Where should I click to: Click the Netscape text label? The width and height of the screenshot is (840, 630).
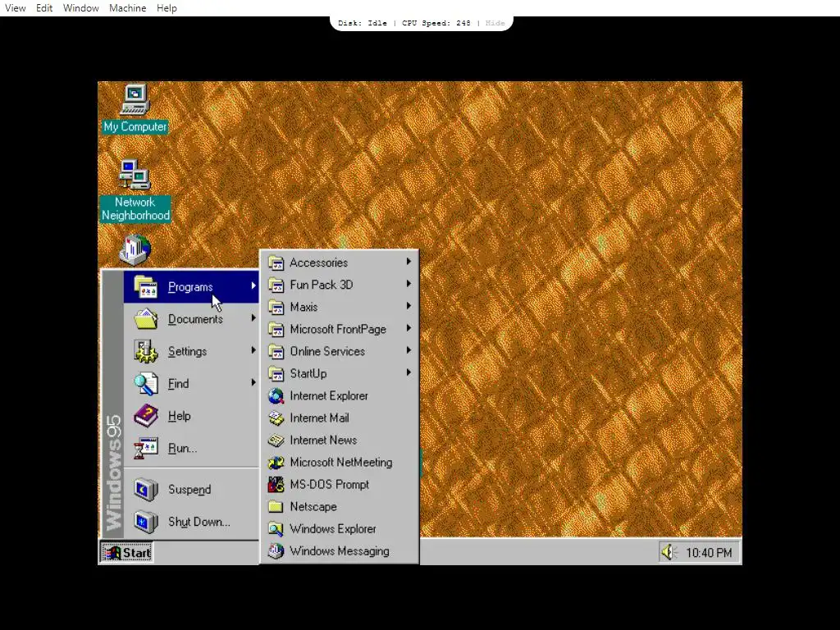[313, 507]
